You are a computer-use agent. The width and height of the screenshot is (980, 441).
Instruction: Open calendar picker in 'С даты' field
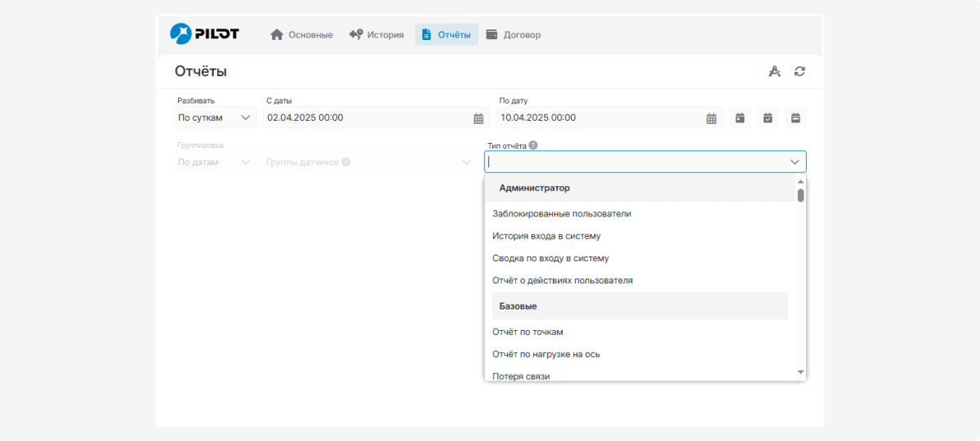click(479, 118)
